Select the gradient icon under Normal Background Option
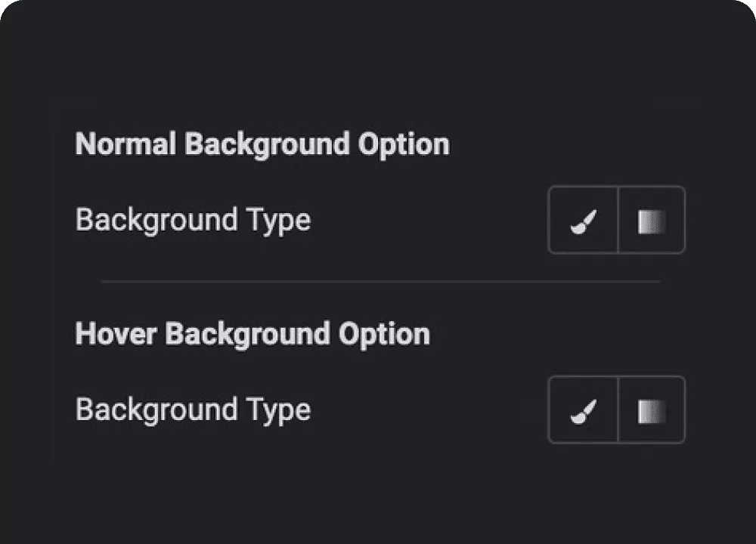The height and width of the screenshot is (544, 756). click(x=652, y=220)
